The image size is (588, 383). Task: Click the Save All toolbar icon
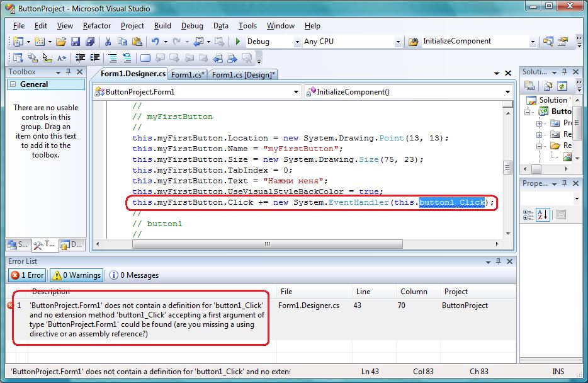89,42
